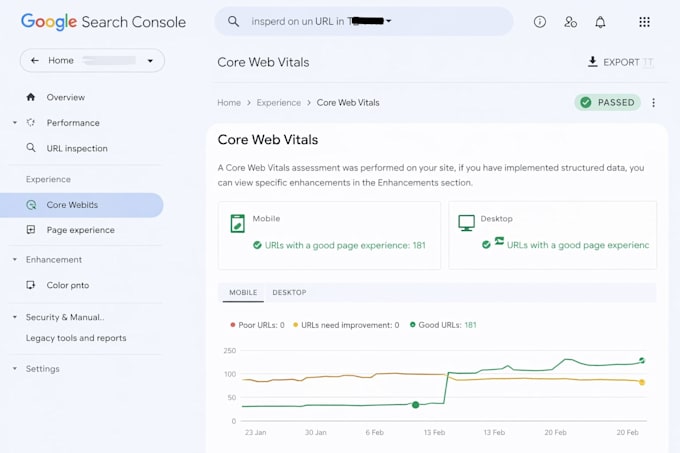The image size is (680, 453).
Task: Open Settings in the sidebar
Action: (x=42, y=369)
